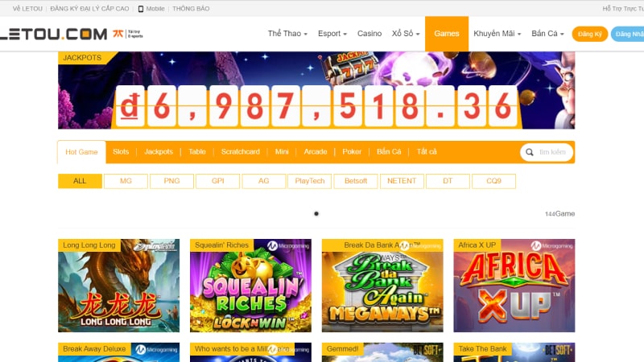Switch to the Bắn Cá category tab

[389, 152]
